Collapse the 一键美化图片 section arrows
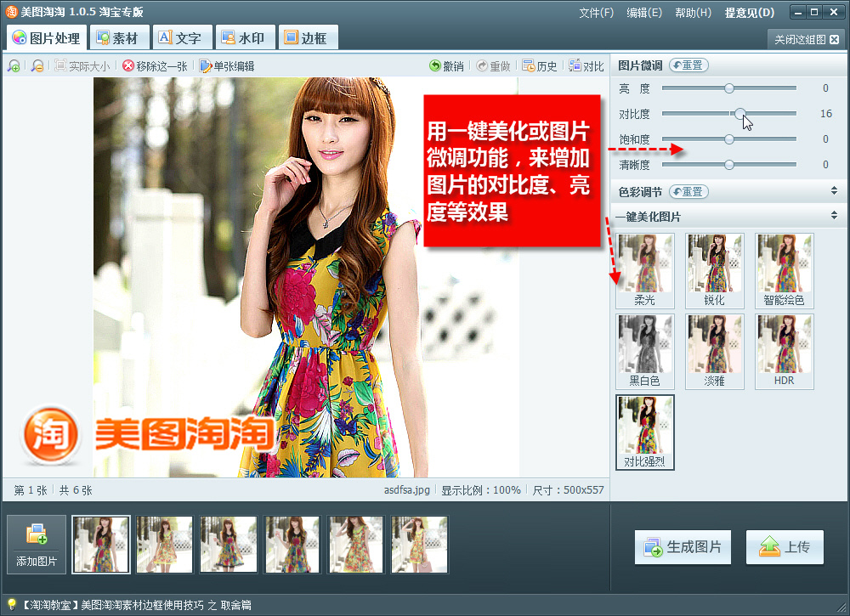850x616 pixels. [834, 216]
